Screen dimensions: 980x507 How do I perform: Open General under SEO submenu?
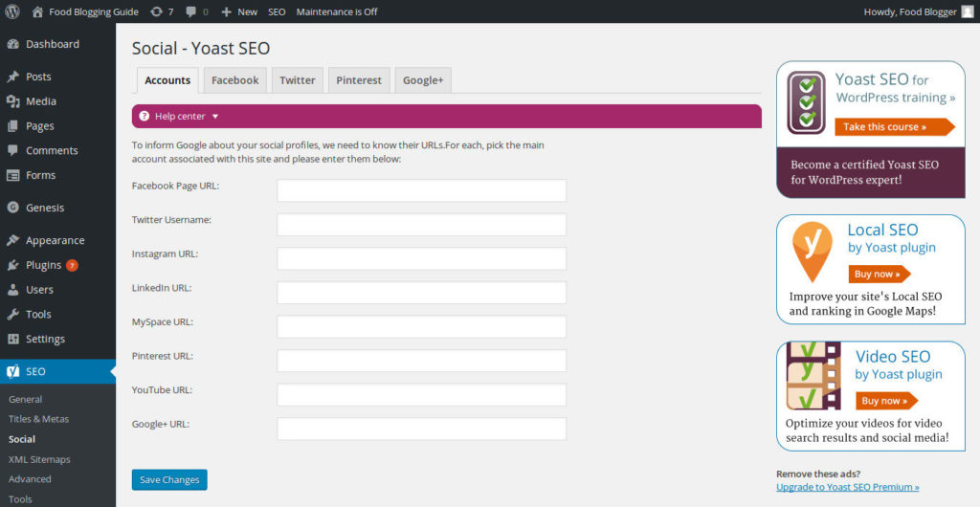click(26, 399)
